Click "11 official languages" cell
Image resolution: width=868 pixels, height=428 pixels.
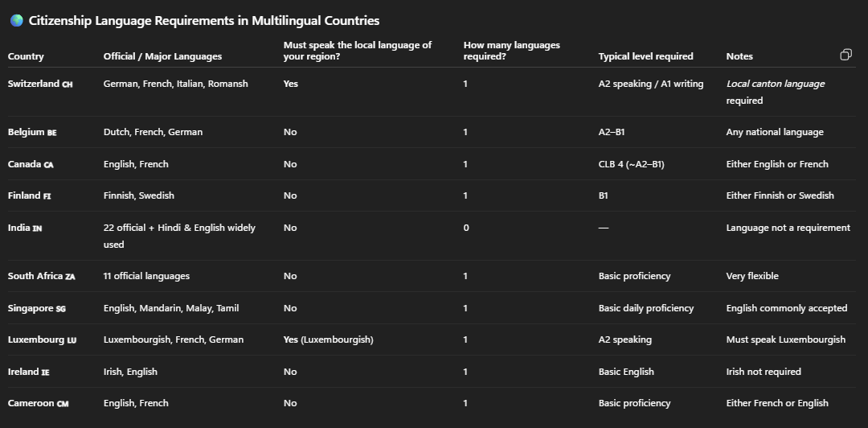click(x=146, y=276)
